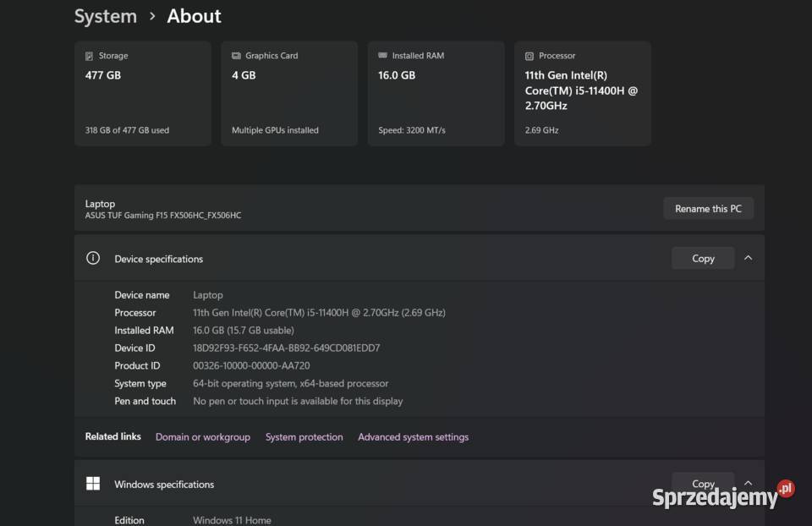
Task: Open the Storage 477 GB card
Action: pos(142,93)
